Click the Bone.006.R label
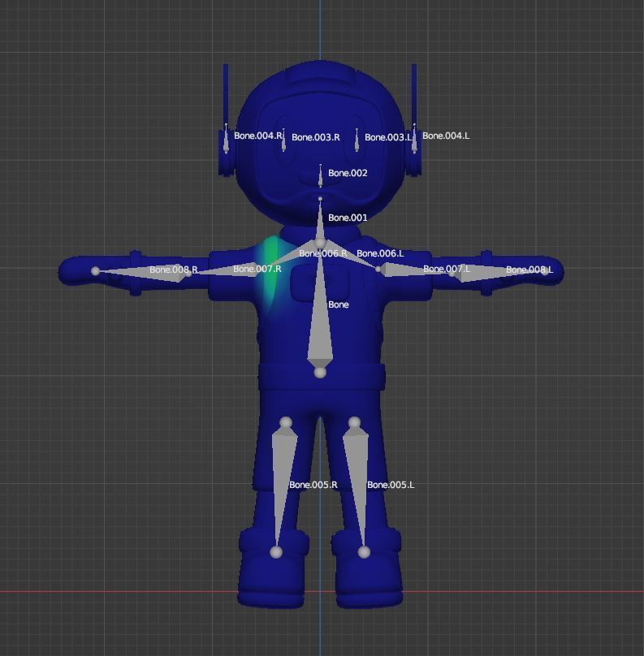Viewport: 644px width, 656px height. coord(322,253)
